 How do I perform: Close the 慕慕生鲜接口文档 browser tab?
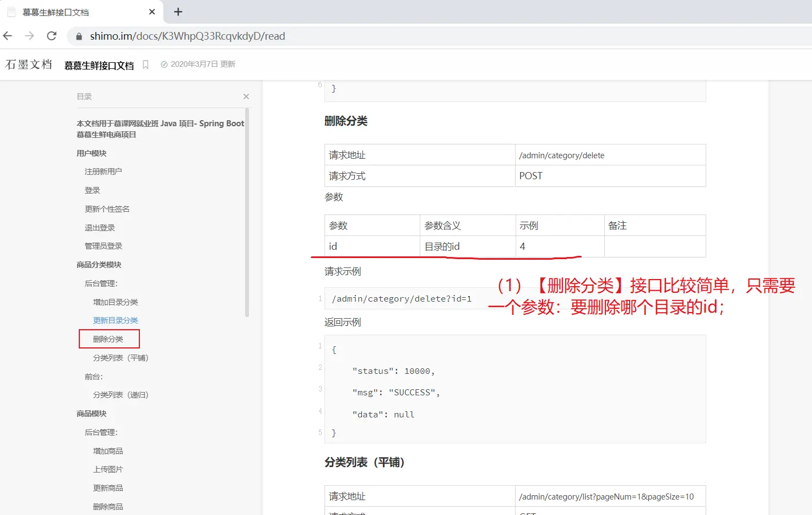[152, 12]
